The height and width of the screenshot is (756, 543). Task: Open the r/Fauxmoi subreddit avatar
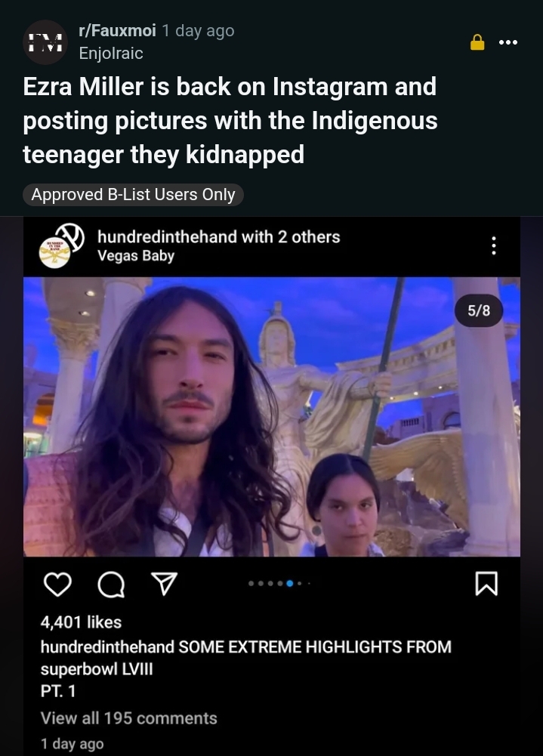click(x=45, y=42)
